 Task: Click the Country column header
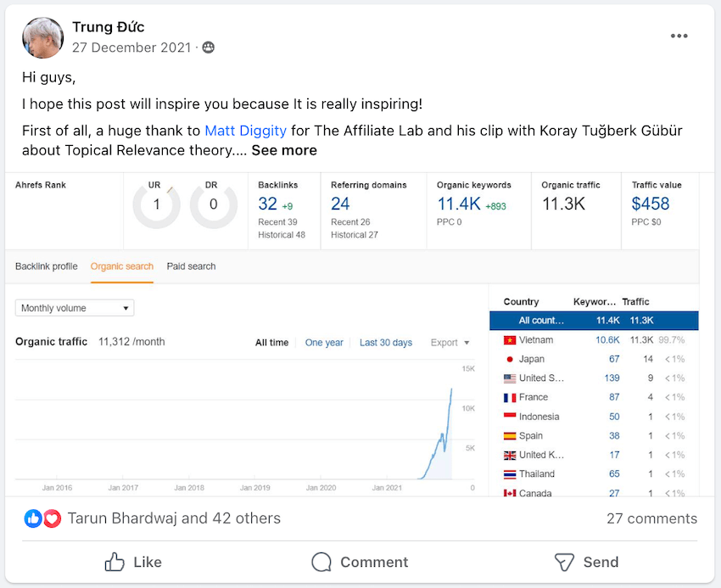[x=521, y=302]
